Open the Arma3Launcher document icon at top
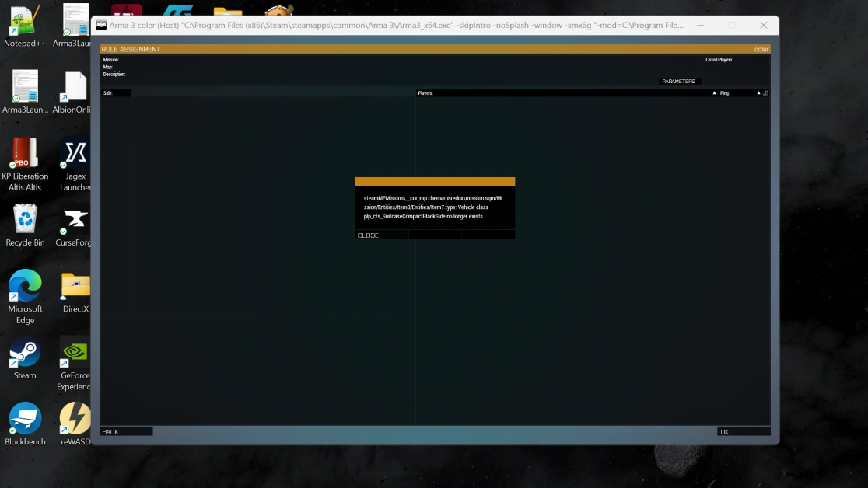The height and width of the screenshot is (488, 868). click(75, 26)
